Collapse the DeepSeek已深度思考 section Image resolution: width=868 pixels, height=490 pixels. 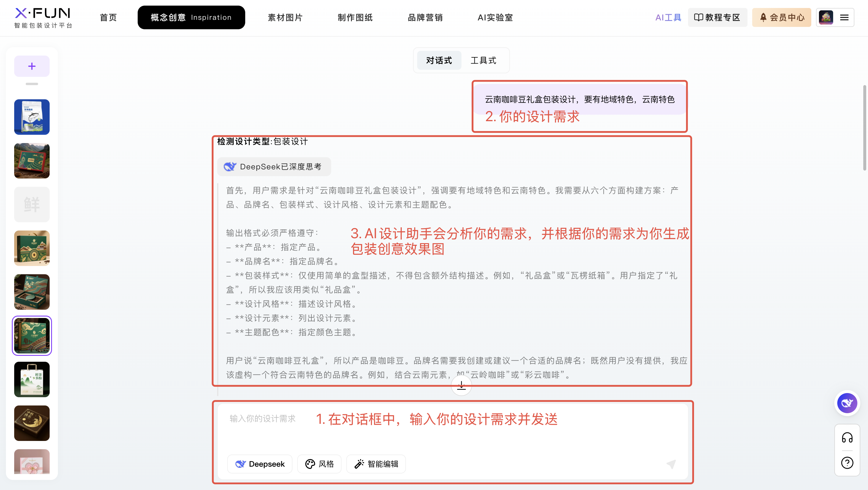point(274,166)
